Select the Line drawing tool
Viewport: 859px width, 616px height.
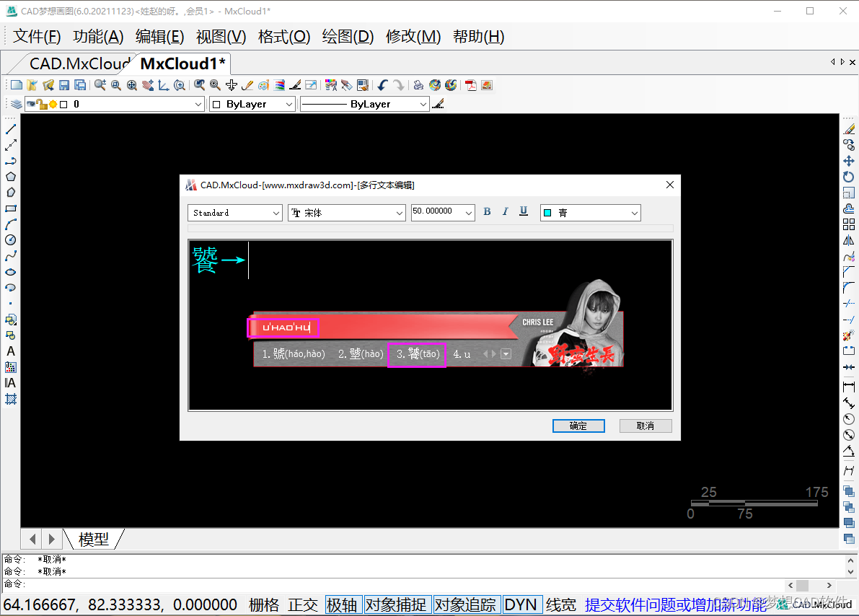click(10, 129)
